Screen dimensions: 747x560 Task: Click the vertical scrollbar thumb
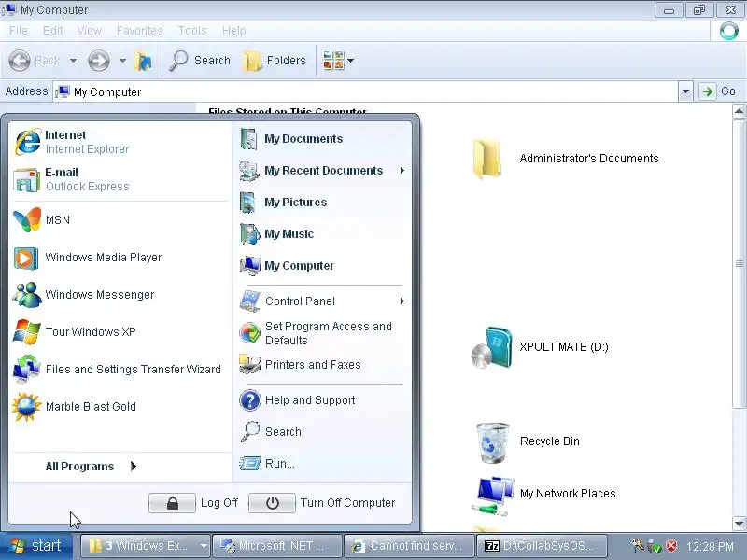(x=739, y=263)
